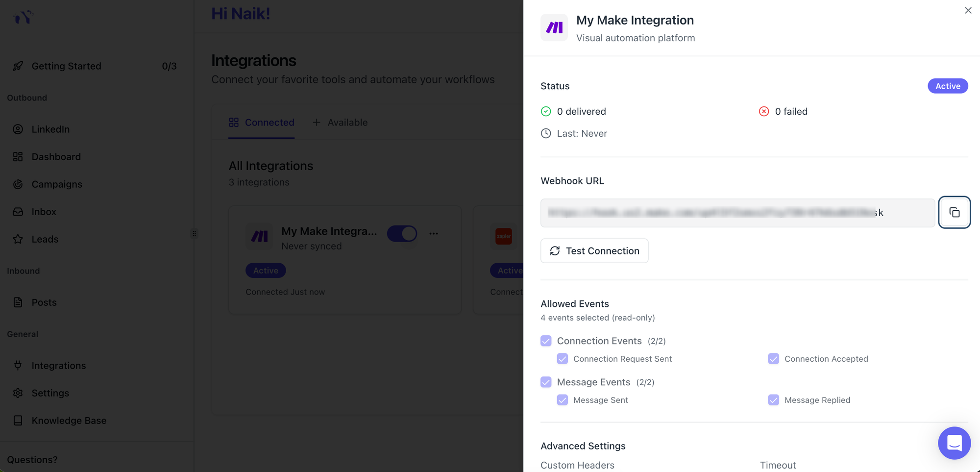Screen dimensions: 980x472
Task: Go to Campaigns in the sidebar
Action: point(57,184)
